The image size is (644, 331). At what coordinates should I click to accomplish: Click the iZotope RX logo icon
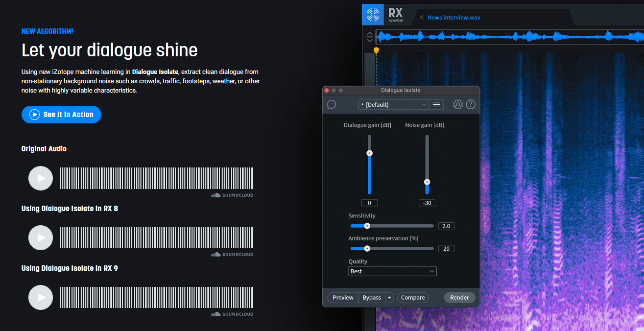click(373, 15)
